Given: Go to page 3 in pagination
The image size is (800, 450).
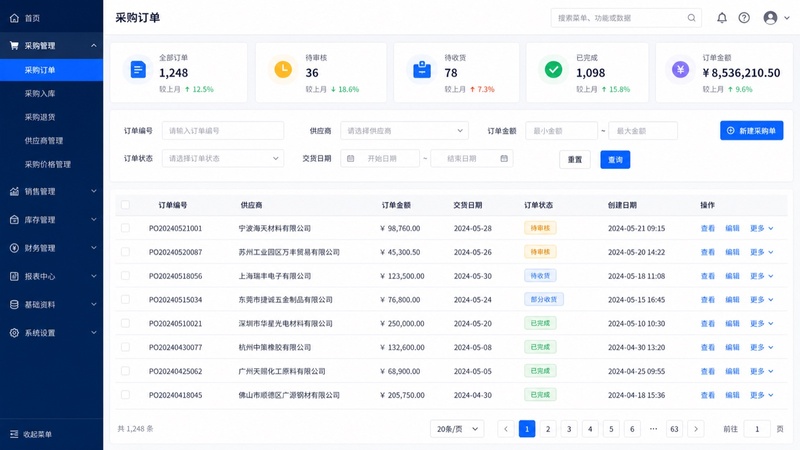Looking at the screenshot, I should [569, 429].
